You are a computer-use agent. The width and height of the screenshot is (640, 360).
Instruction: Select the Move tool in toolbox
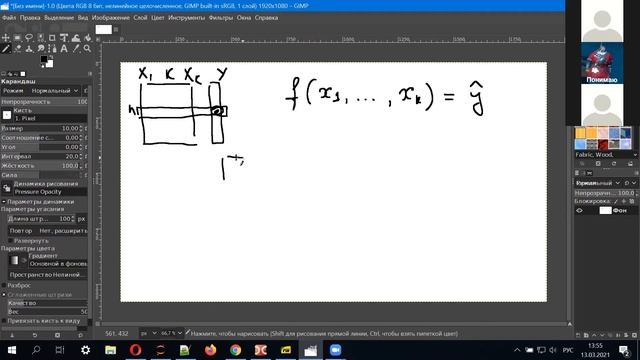coord(6,38)
